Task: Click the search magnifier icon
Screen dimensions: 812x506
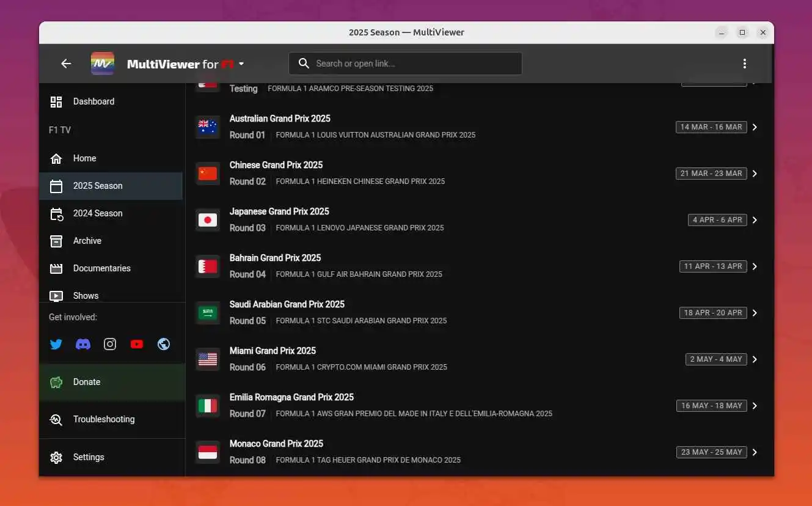Action: pyautogui.click(x=304, y=64)
